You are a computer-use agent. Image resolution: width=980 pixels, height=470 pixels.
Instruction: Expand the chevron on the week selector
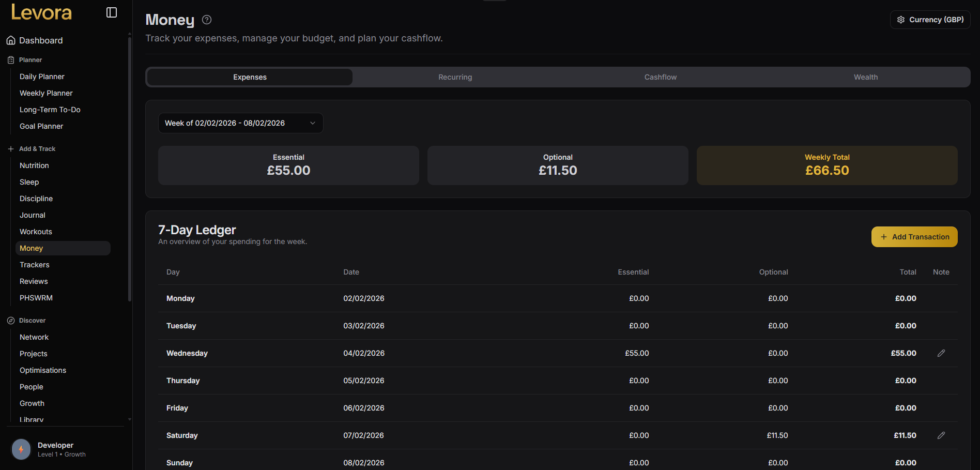(312, 123)
